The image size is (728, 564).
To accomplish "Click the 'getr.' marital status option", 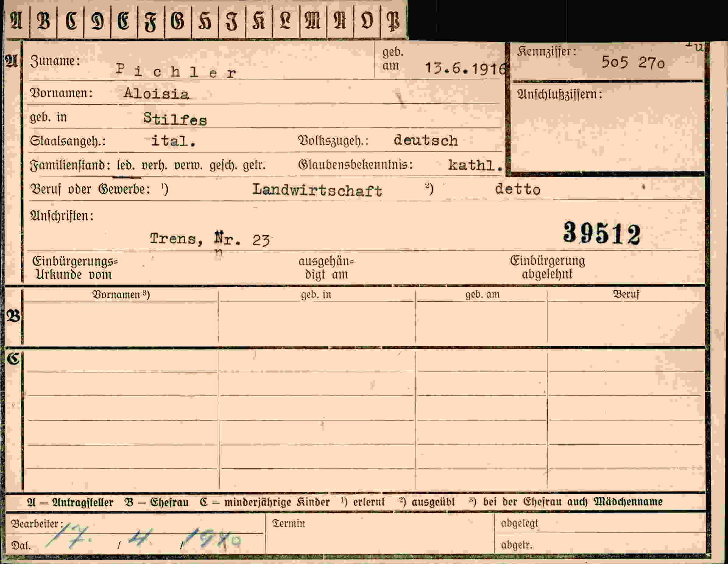I will click(254, 166).
